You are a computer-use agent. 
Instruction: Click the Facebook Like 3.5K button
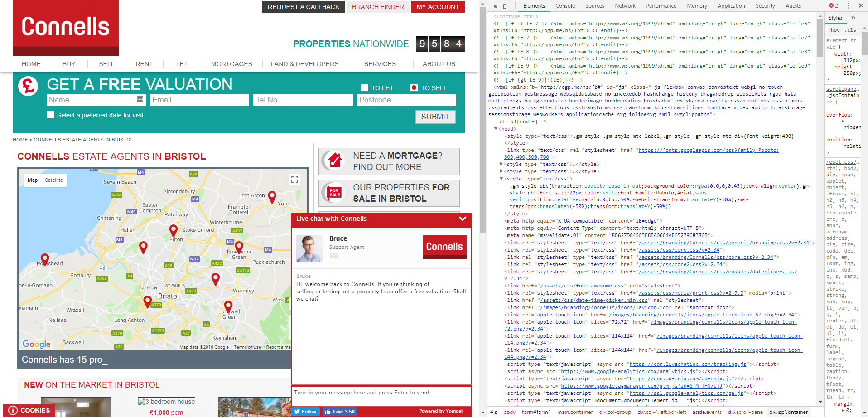(340, 412)
